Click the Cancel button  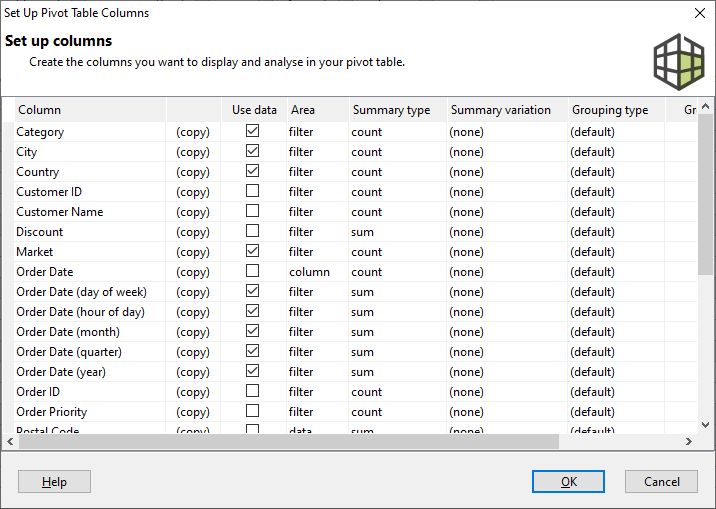click(x=661, y=481)
